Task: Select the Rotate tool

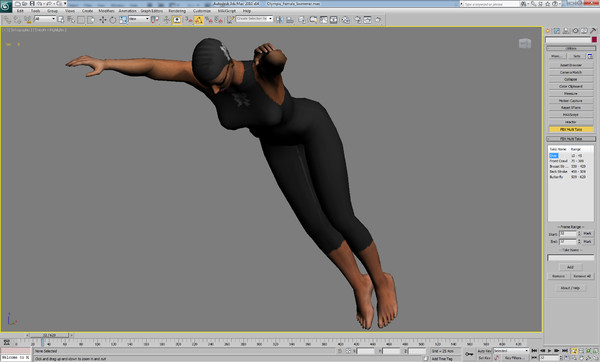Action: (113, 20)
